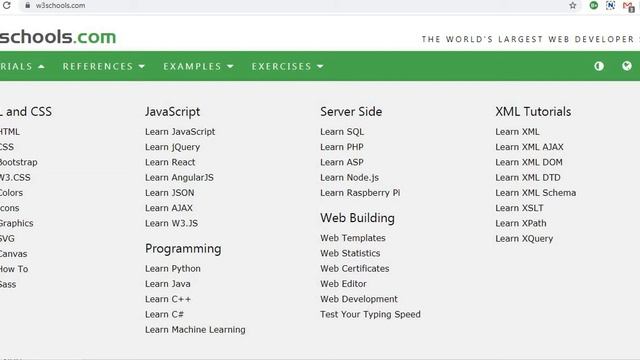Screen dimensions: 640x360
Task: Open the Learn AJAX tutorial
Action: point(169,208)
